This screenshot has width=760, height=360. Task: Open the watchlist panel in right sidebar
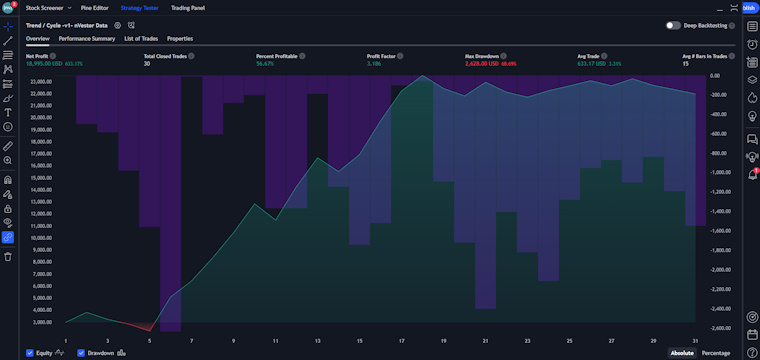(x=752, y=26)
